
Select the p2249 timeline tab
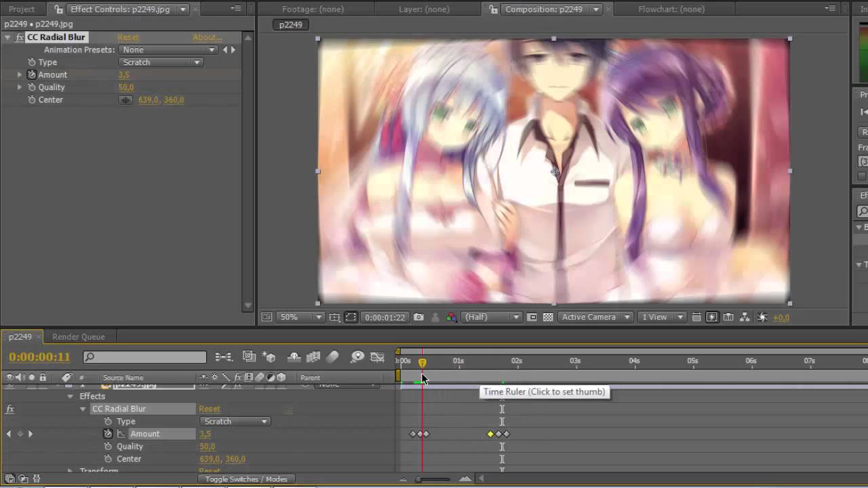coord(20,337)
